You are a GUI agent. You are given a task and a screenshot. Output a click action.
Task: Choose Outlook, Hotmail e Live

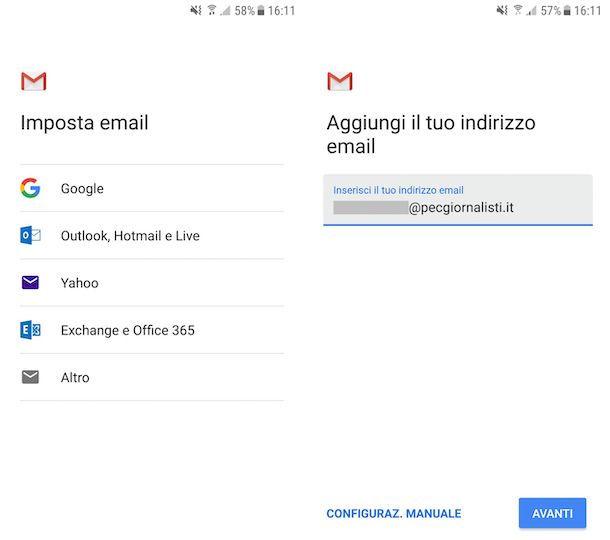click(152, 236)
